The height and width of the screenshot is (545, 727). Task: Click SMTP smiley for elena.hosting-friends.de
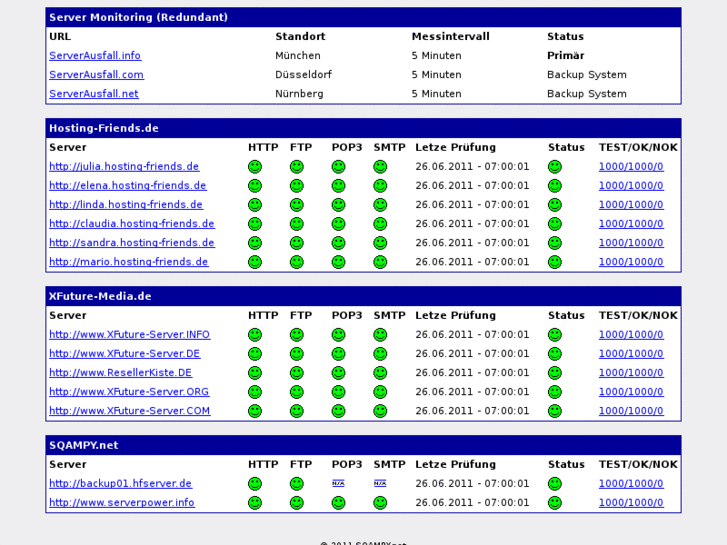380,186
